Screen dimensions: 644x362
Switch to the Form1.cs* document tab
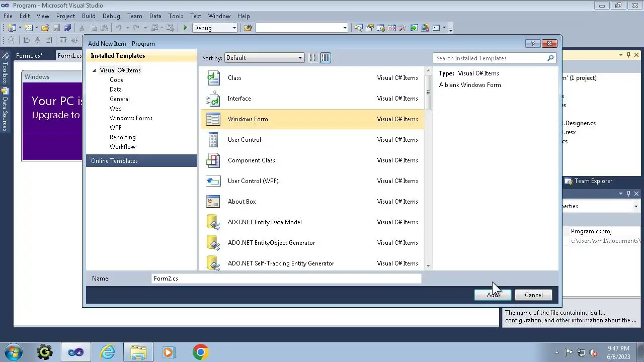pos(29,56)
